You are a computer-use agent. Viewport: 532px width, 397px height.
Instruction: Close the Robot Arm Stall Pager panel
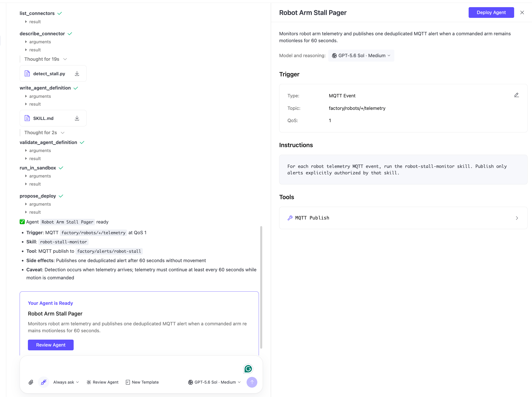(522, 13)
